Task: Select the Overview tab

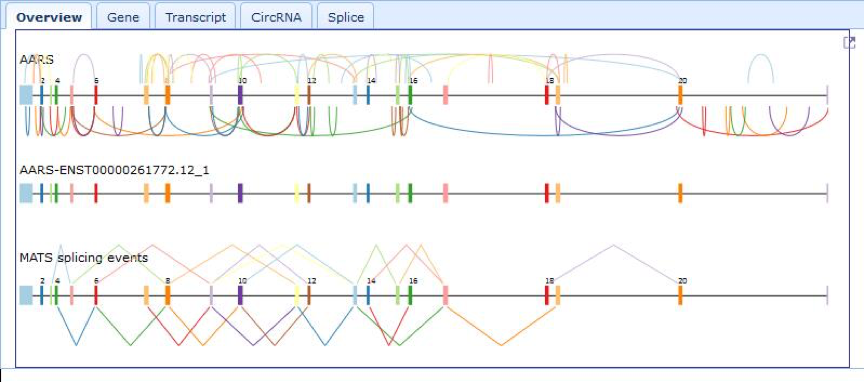Action: [49, 17]
